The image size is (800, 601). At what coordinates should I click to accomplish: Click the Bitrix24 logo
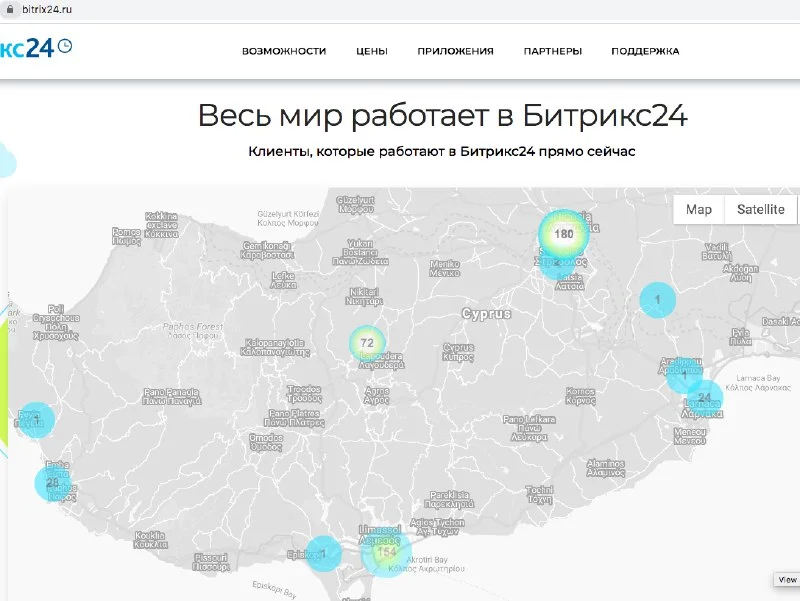(36, 48)
